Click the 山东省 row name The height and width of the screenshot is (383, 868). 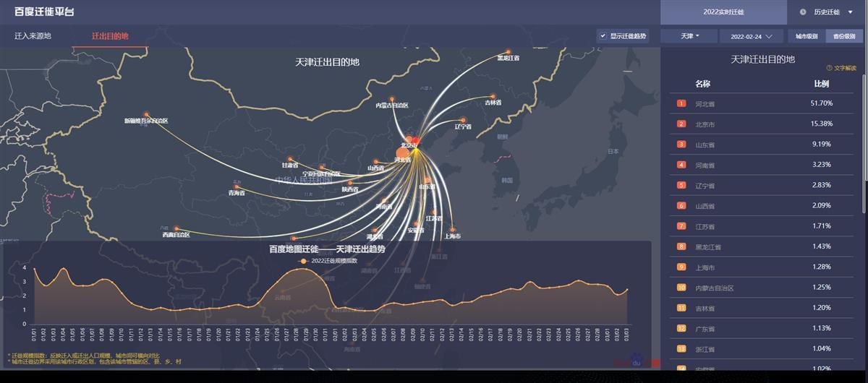pyautogui.click(x=705, y=145)
